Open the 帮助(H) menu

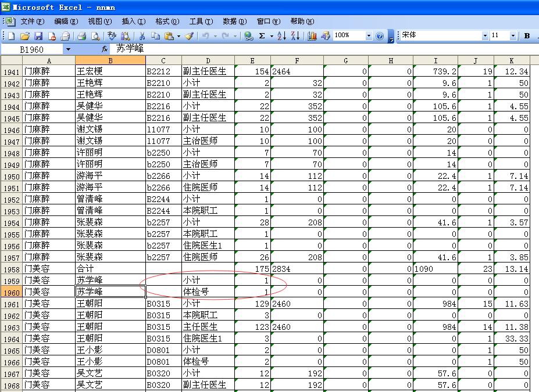(302, 21)
